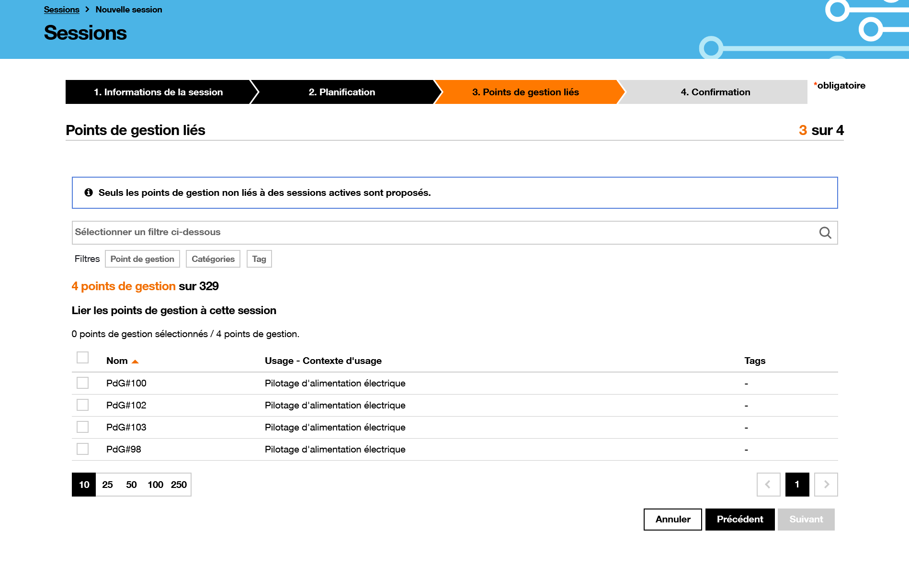This screenshot has width=909, height=588.
Task: Click the sort arrow next to Nom column
Action: [136, 361]
